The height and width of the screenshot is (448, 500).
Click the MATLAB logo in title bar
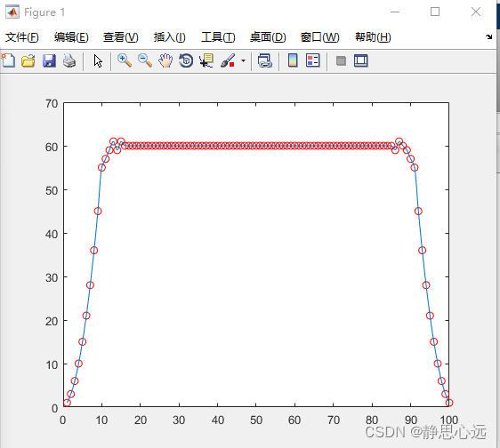pos(12,12)
